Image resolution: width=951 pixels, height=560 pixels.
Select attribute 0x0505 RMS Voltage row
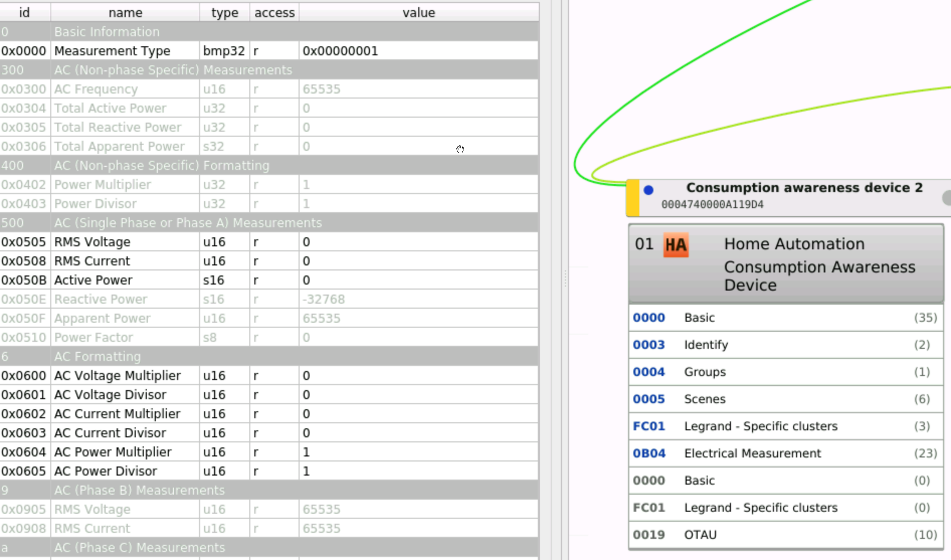pos(269,242)
